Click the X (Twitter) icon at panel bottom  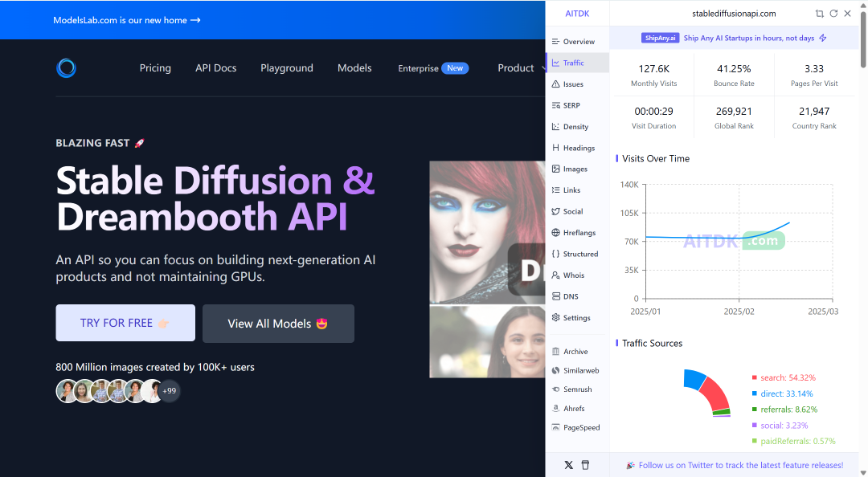click(568, 465)
